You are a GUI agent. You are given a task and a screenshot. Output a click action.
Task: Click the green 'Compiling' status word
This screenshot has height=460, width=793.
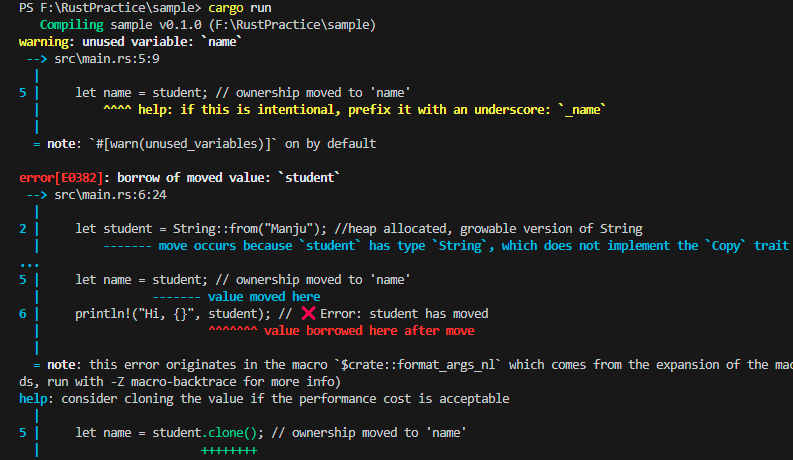71,25
